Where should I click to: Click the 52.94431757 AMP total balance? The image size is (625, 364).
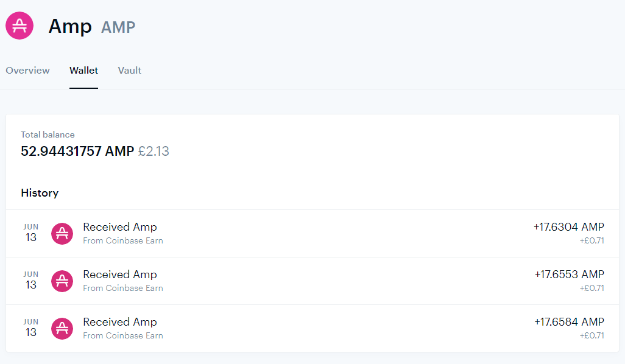(77, 152)
